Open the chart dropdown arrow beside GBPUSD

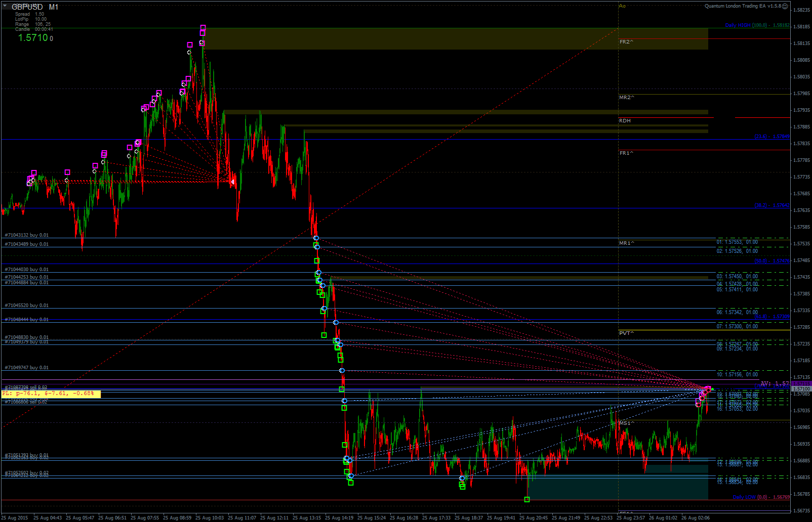pos(5,6)
